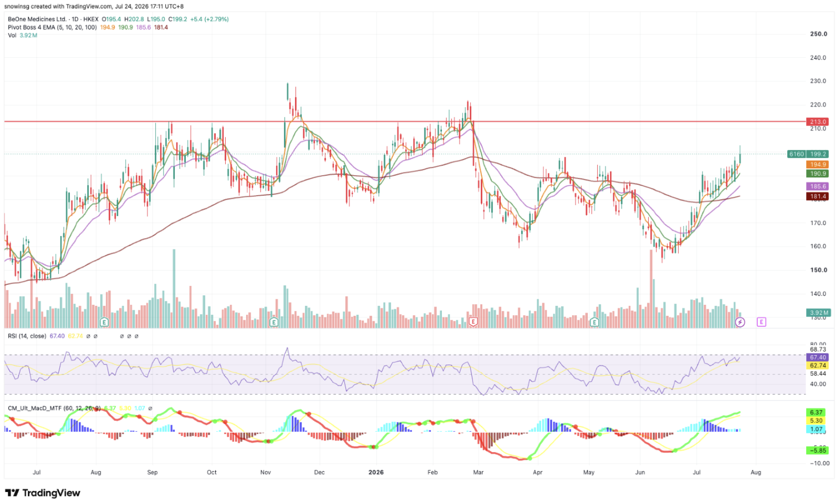Viewport: 837px width, 504px height.
Task: Click the Dec label on the time axis
Action: tap(319, 472)
